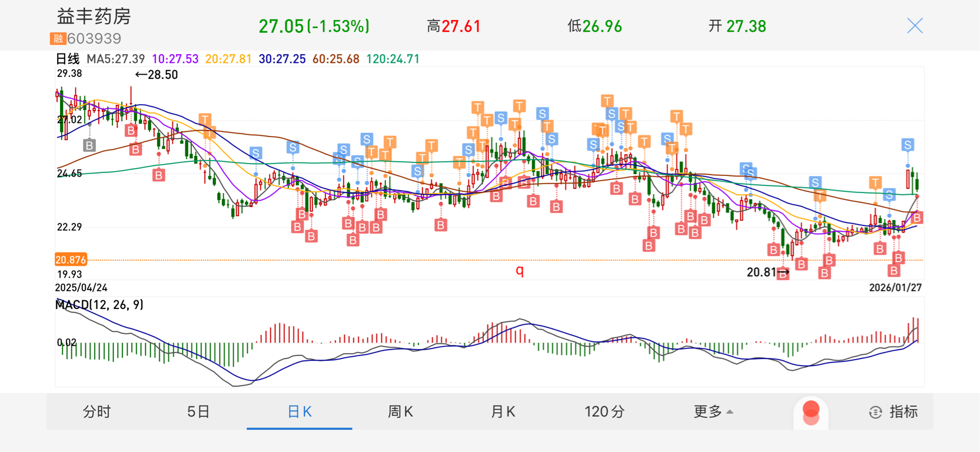
Task: Open the 月K monthly chart tab
Action: (503, 411)
